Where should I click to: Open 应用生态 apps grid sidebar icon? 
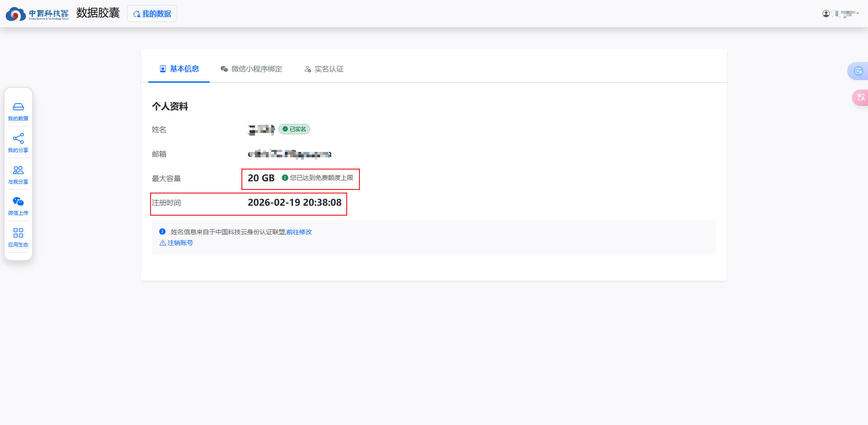tap(18, 237)
